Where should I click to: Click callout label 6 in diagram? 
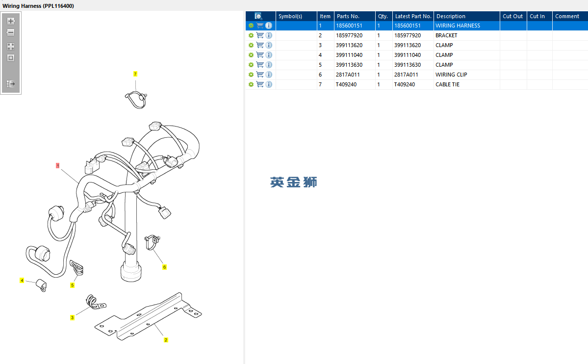click(165, 267)
